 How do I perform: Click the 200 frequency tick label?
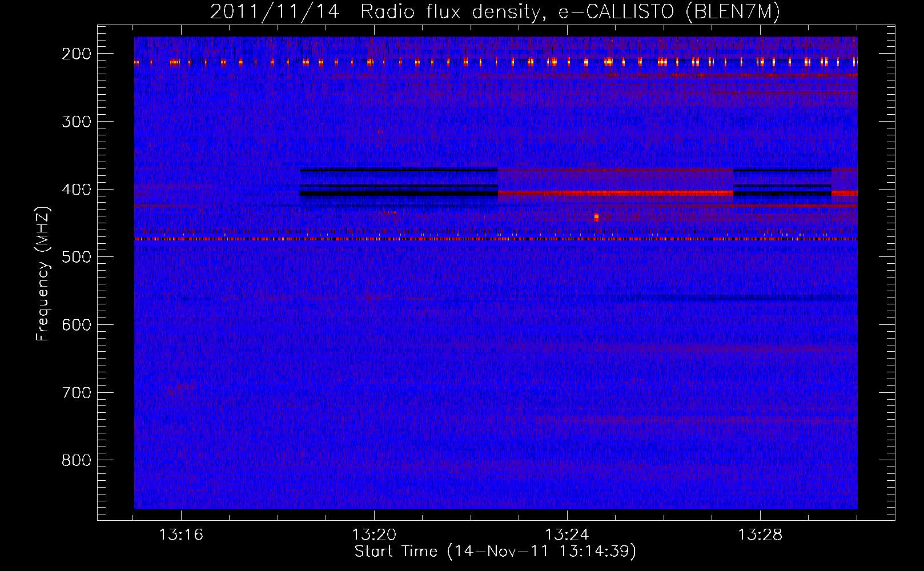click(76, 54)
